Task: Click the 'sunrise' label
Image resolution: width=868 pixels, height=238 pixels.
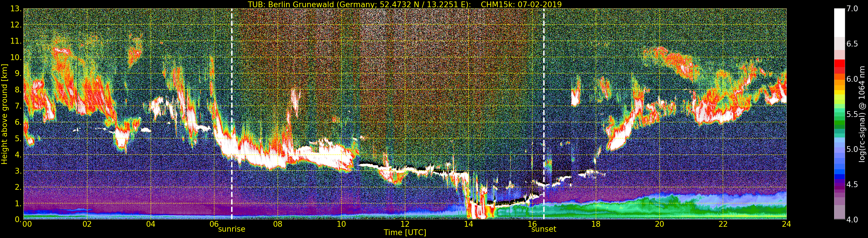Action: click(232, 229)
